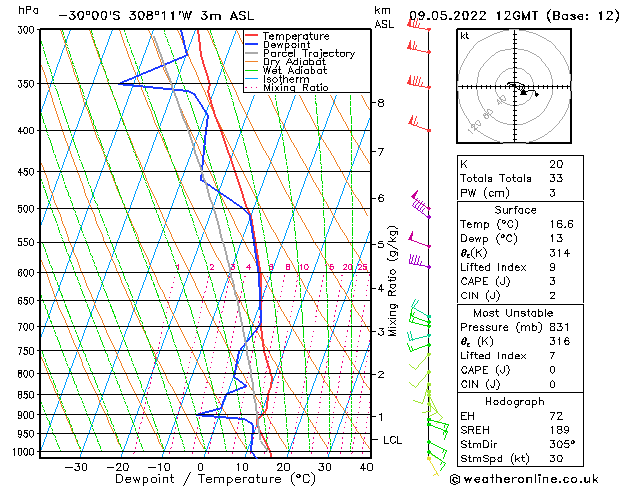Click the 5 km altitude axis label
This screenshot has width=629, height=486.
[381, 244]
